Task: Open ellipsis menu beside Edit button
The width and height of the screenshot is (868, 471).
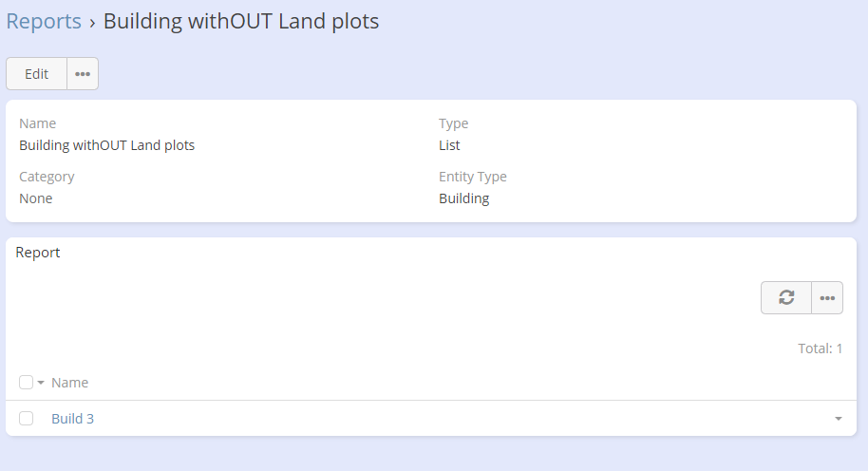Action: pyautogui.click(x=83, y=74)
